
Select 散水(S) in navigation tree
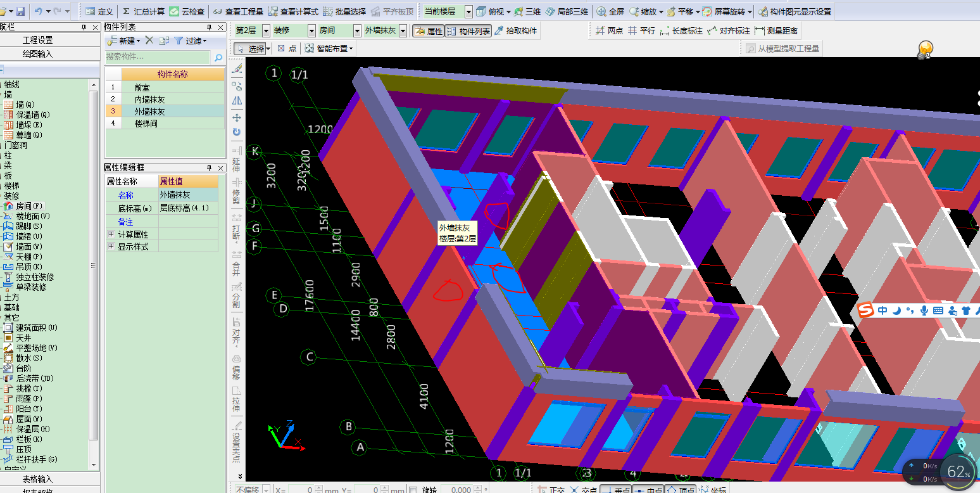coord(23,358)
